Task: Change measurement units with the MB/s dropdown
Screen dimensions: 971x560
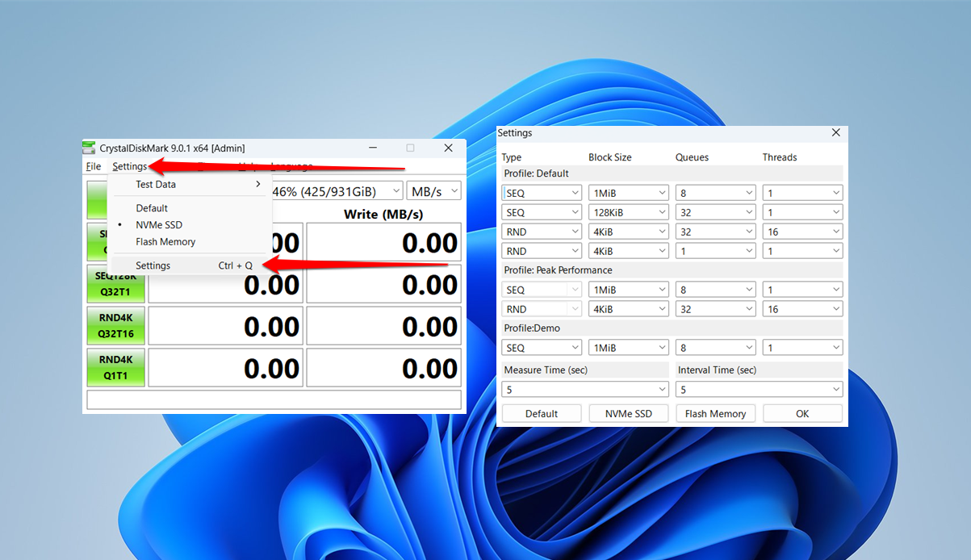Action: point(433,191)
